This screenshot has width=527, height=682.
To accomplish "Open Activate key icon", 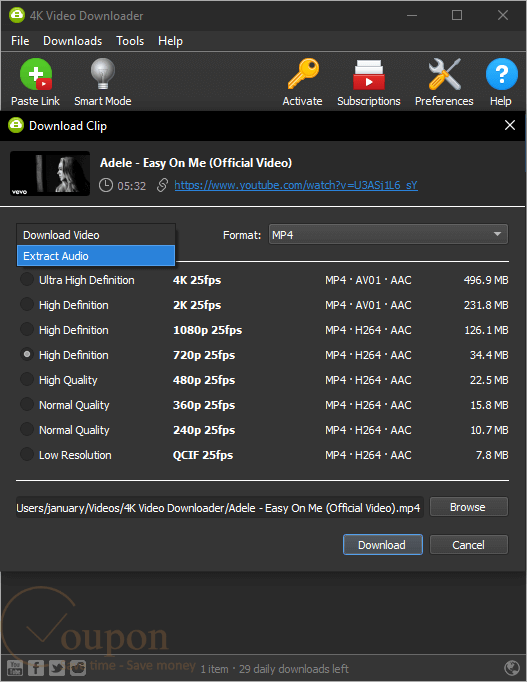I will click(x=303, y=74).
